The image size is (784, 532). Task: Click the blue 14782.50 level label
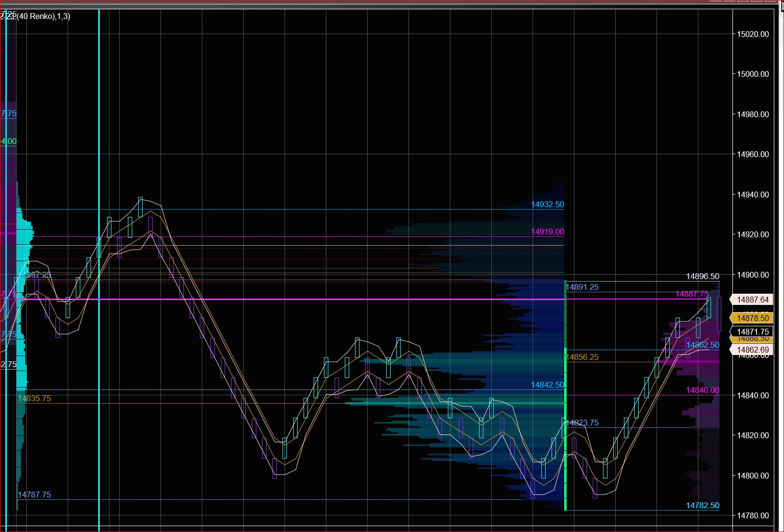coord(702,505)
